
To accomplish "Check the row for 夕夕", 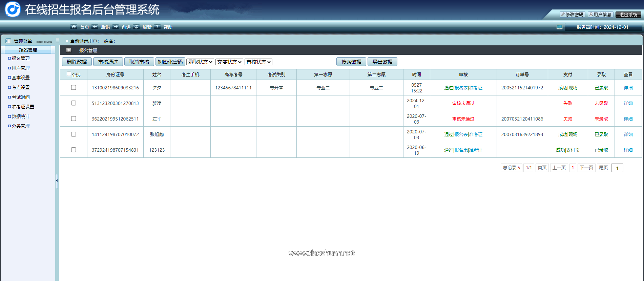I will [x=74, y=87].
